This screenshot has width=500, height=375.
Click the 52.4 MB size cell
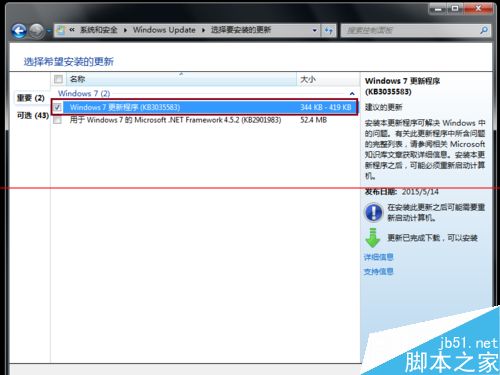313,120
